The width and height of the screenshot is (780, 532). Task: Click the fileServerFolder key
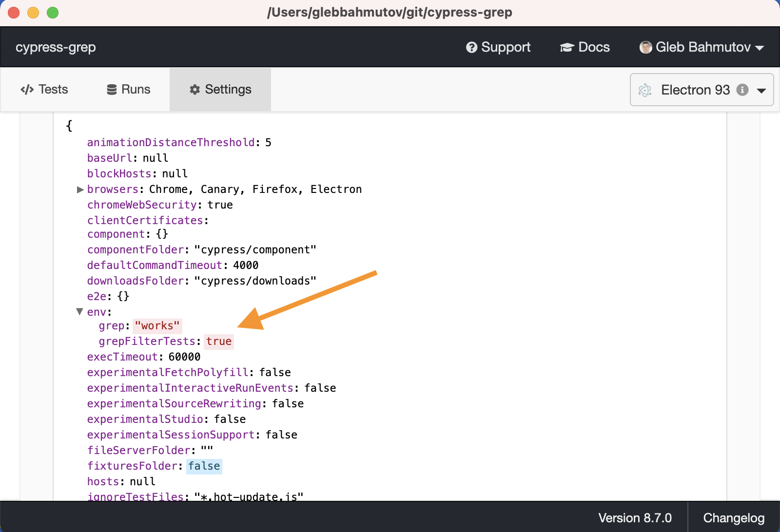[x=138, y=450]
